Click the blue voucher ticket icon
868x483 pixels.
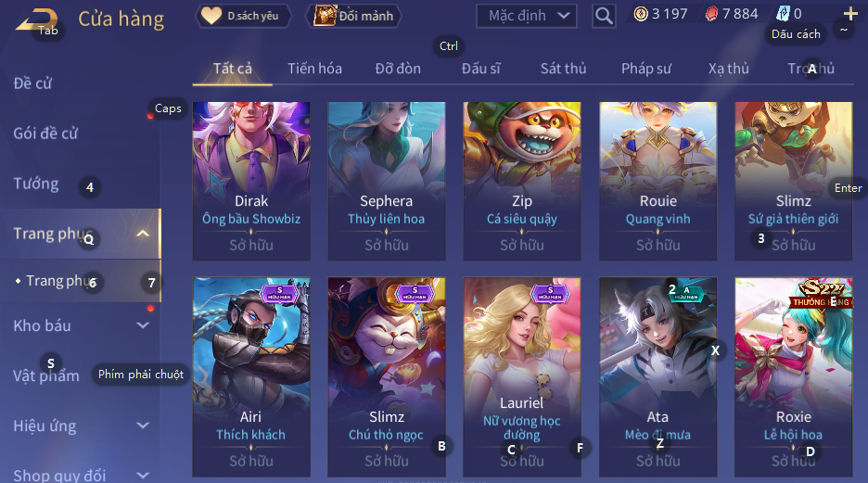(783, 14)
